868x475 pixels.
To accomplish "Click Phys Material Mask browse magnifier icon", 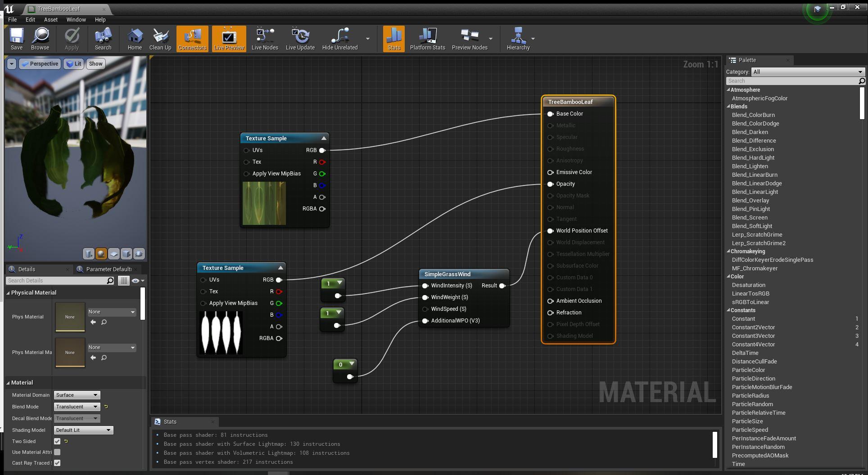I will (104, 358).
